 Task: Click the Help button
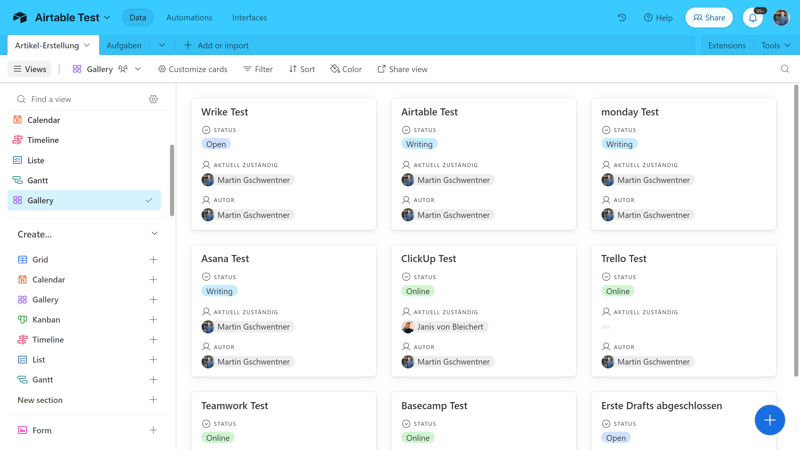[x=658, y=17]
